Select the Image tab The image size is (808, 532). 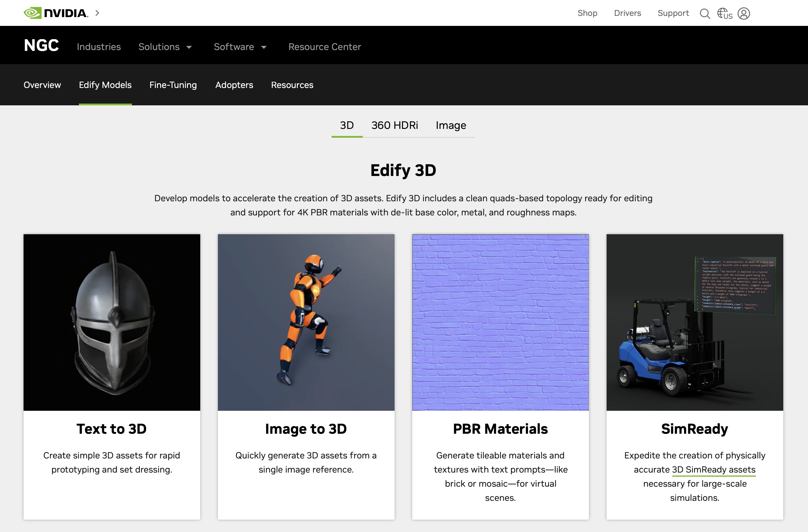coord(451,126)
